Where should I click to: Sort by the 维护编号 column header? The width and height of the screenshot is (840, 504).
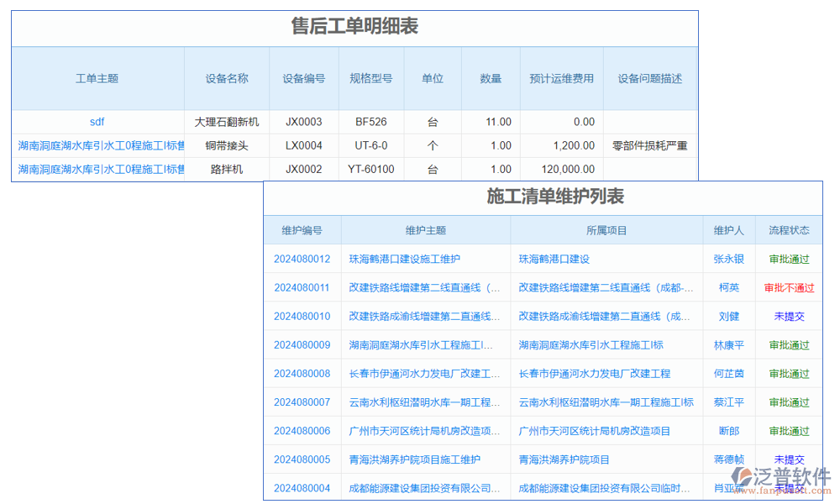click(x=302, y=230)
